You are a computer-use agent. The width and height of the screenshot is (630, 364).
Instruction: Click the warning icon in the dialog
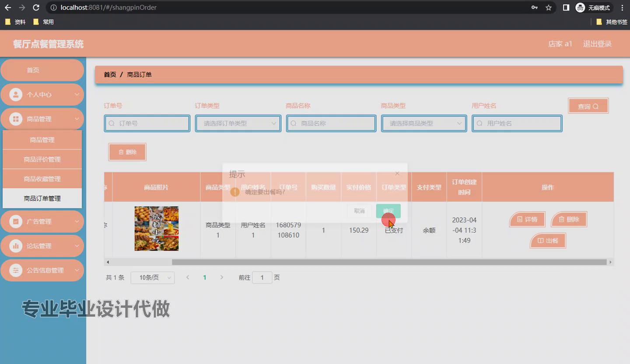[235, 192]
